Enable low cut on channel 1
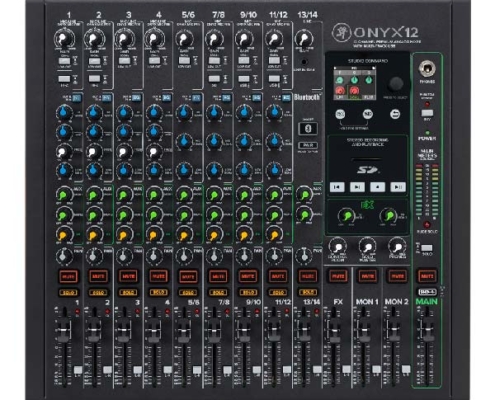Screen dimensions: 495x400 (x=64, y=61)
